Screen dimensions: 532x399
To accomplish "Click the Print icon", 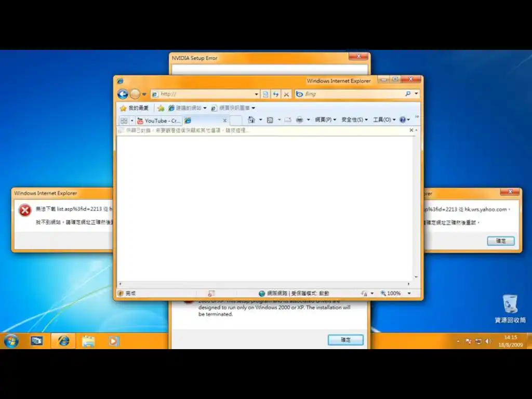I will click(x=300, y=119).
